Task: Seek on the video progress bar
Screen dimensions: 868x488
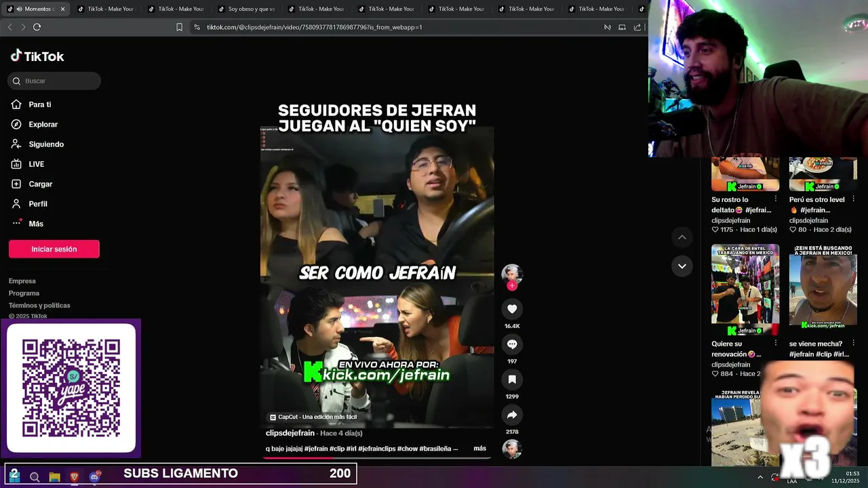Action: pos(377,457)
